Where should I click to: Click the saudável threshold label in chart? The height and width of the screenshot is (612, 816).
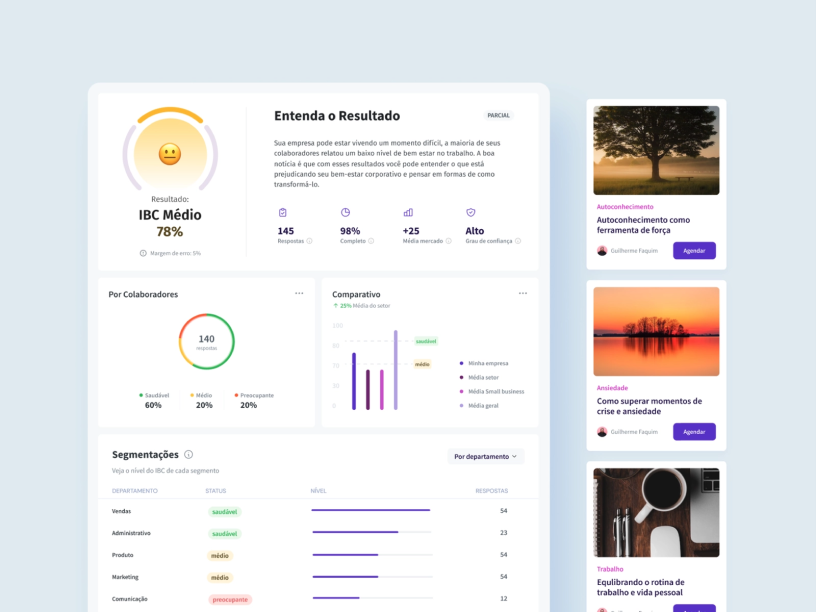(426, 341)
